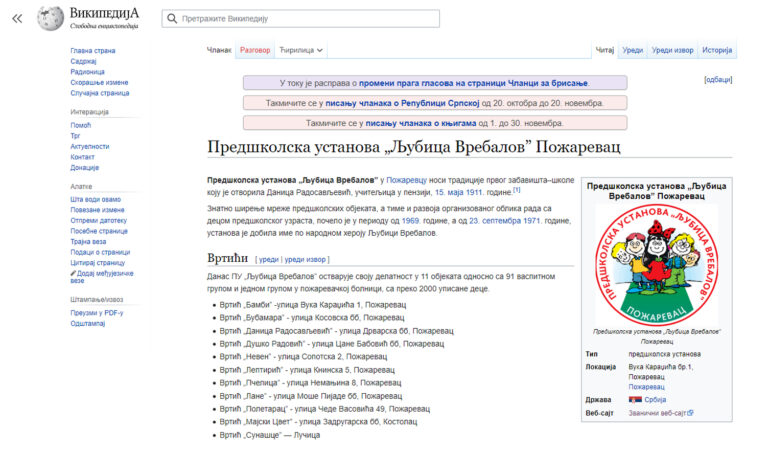Open 23. септембра 1971 date link

tap(504, 221)
